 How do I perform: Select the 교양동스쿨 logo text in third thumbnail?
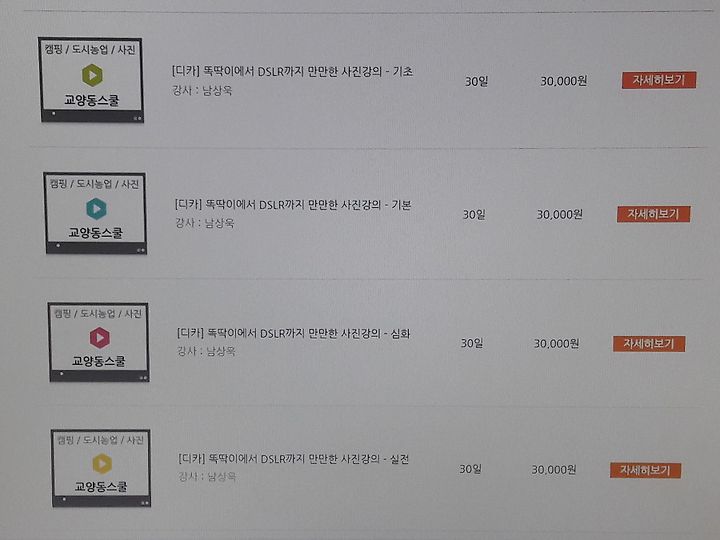(x=99, y=361)
